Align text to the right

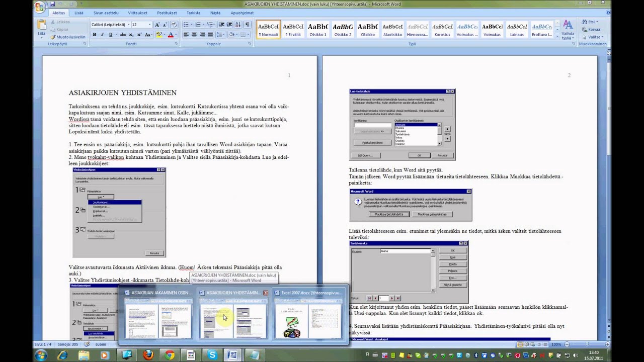coord(202,35)
